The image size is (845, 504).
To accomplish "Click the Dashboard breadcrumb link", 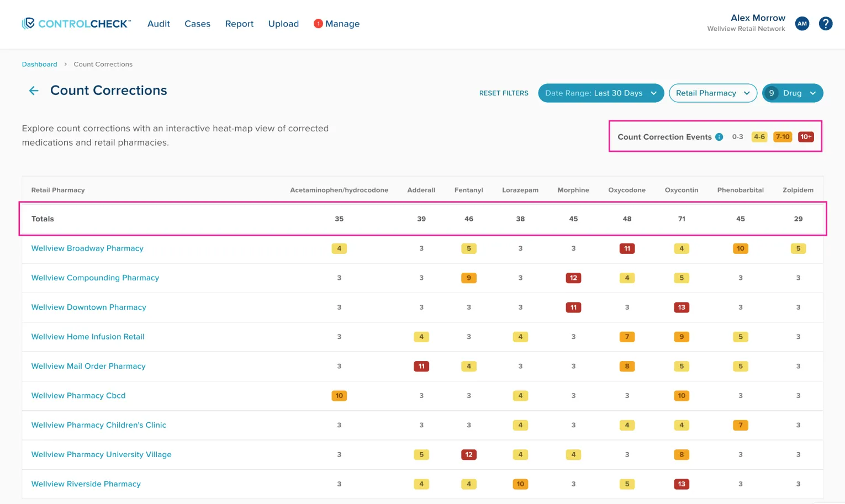I will [39, 64].
